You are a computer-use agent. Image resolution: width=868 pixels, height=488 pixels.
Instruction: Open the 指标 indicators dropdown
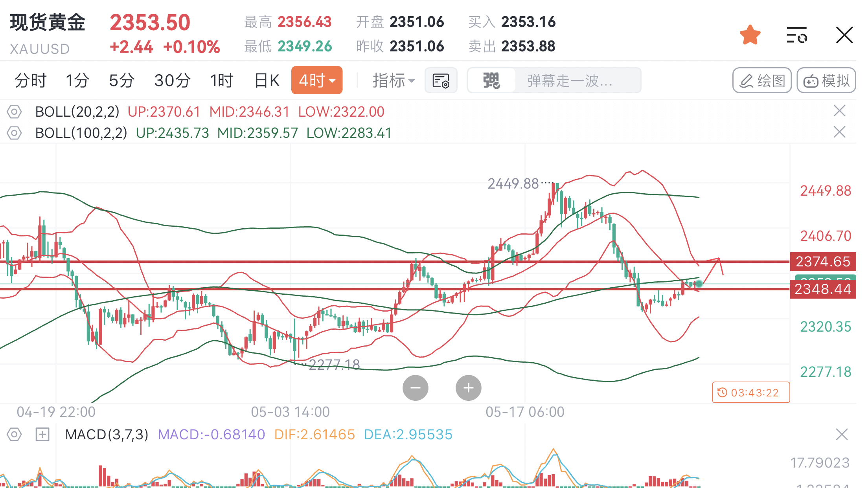click(x=393, y=80)
